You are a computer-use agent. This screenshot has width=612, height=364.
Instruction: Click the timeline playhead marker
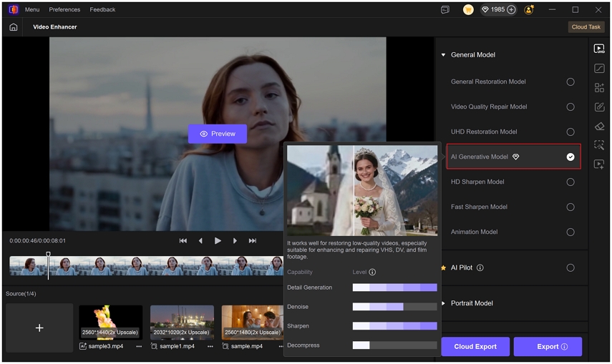pyautogui.click(x=48, y=255)
